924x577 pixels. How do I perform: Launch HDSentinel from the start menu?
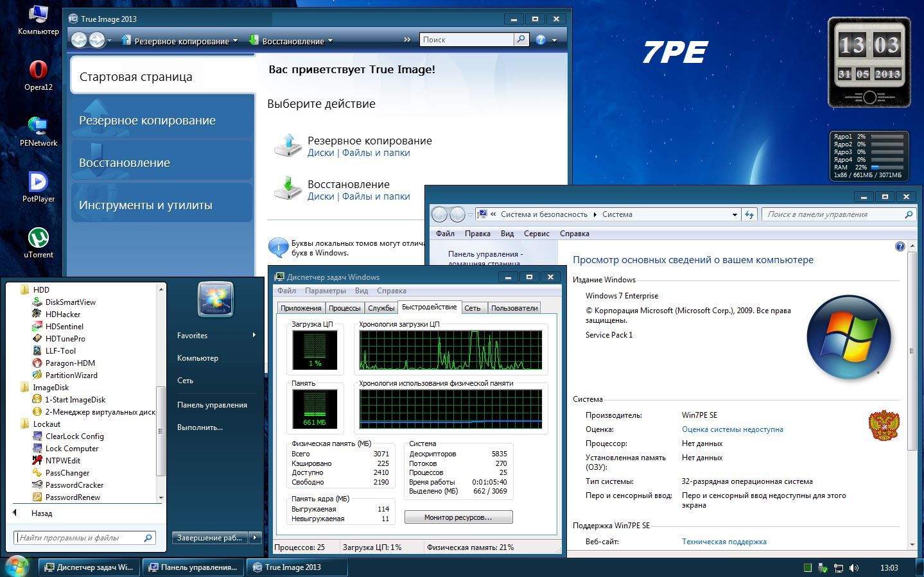pyautogui.click(x=64, y=326)
